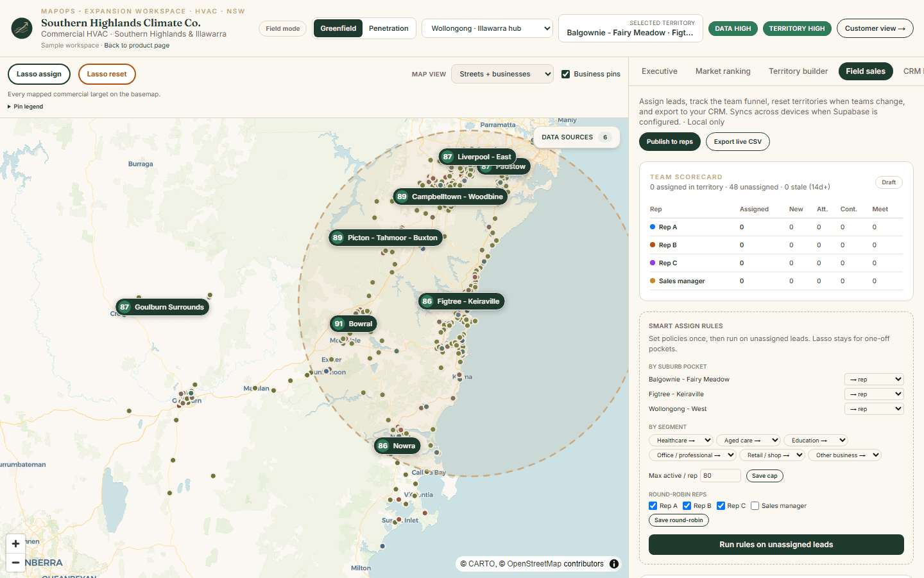Follow the Back to product page link

[137, 46]
